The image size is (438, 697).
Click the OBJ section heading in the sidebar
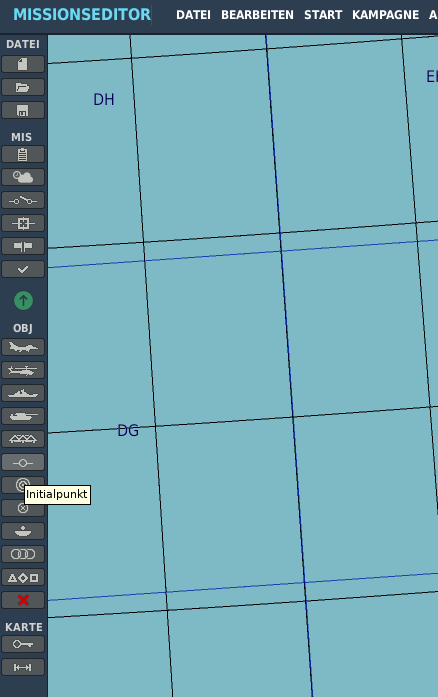coord(23,328)
